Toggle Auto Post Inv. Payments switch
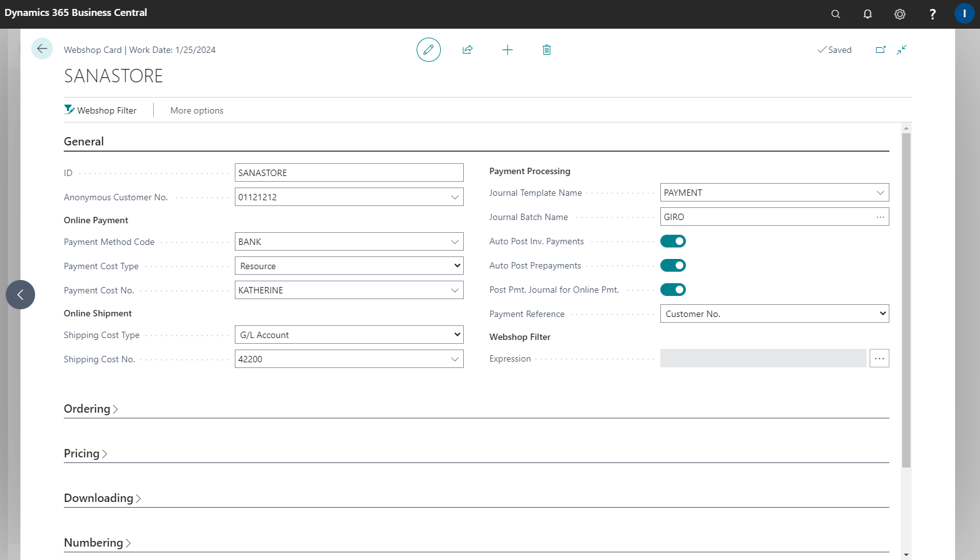Screen dimensions: 980x560 click(673, 241)
